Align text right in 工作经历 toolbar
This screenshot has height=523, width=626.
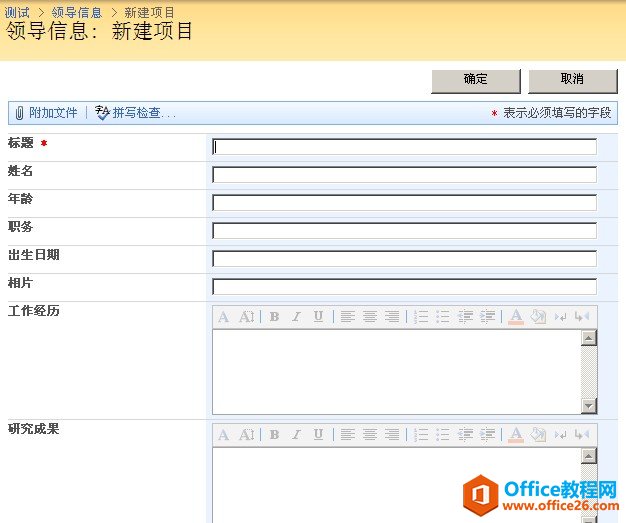point(392,317)
